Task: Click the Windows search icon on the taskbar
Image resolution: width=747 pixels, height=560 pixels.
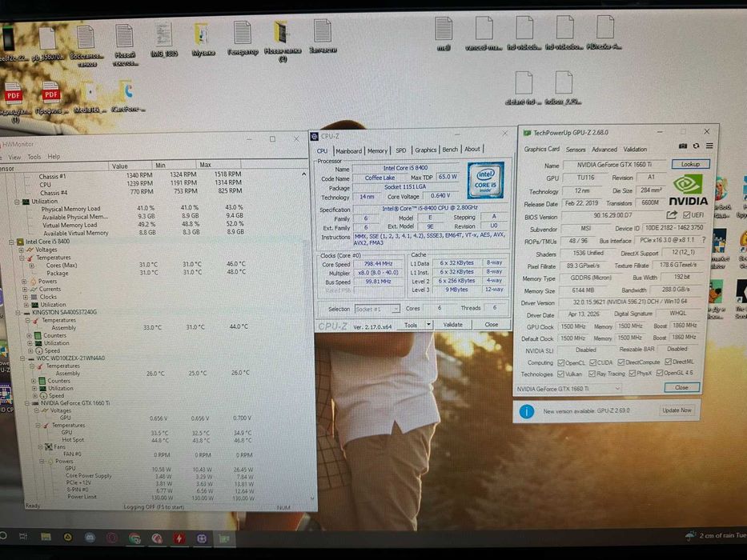Action: click(x=3, y=536)
